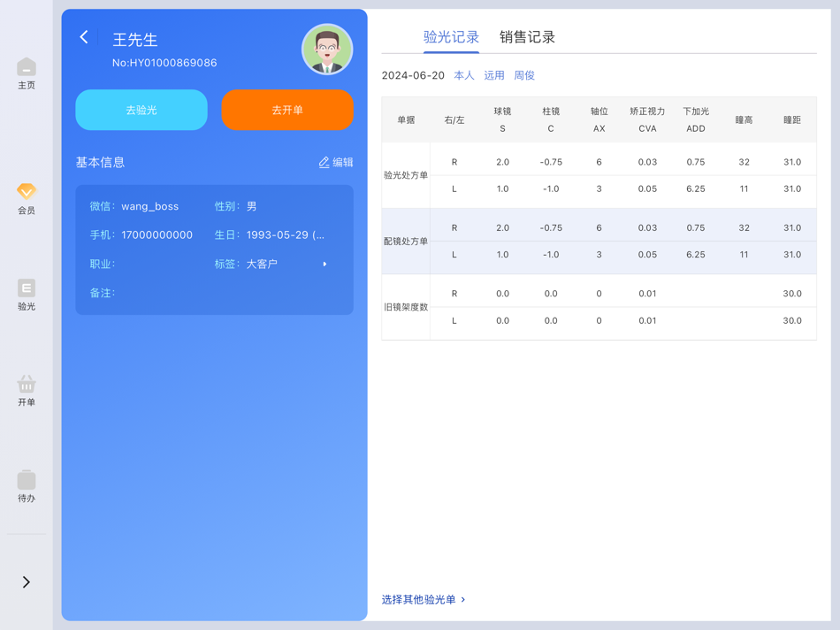Click the 开单 billing cart icon
This screenshot has width=840, height=630.
[x=26, y=388]
